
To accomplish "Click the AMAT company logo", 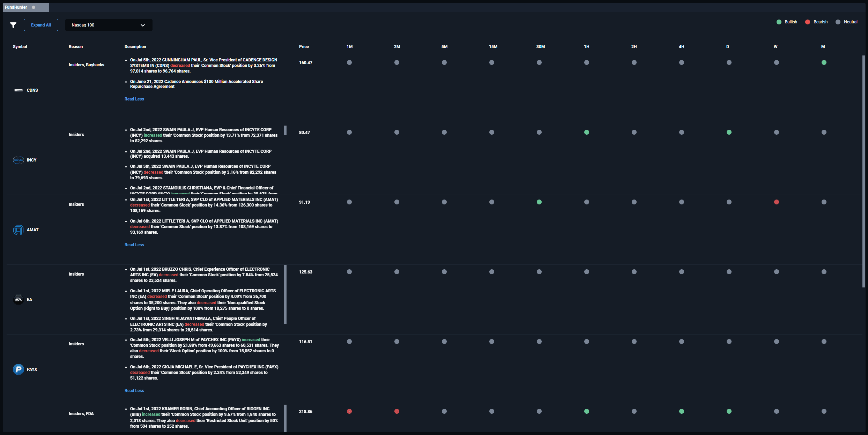I will [x=18, y=230].
